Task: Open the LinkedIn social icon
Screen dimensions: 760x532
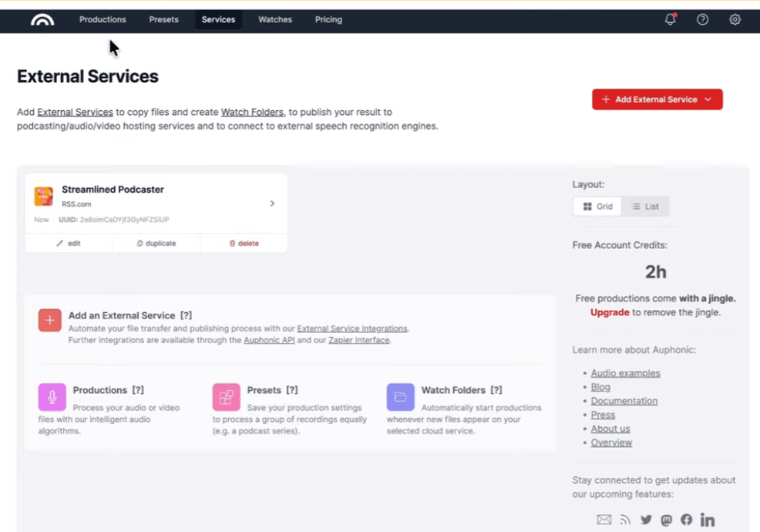Action: coord(707,520)
